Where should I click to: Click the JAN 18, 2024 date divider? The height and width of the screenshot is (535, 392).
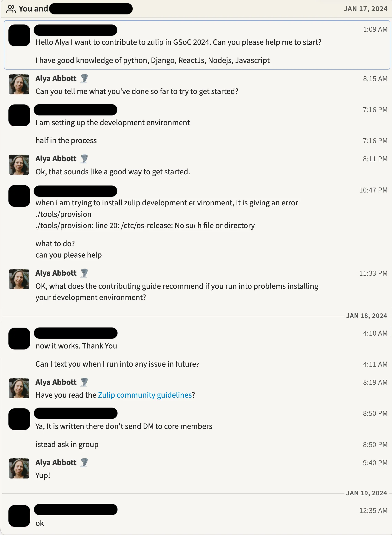(366, 316)
